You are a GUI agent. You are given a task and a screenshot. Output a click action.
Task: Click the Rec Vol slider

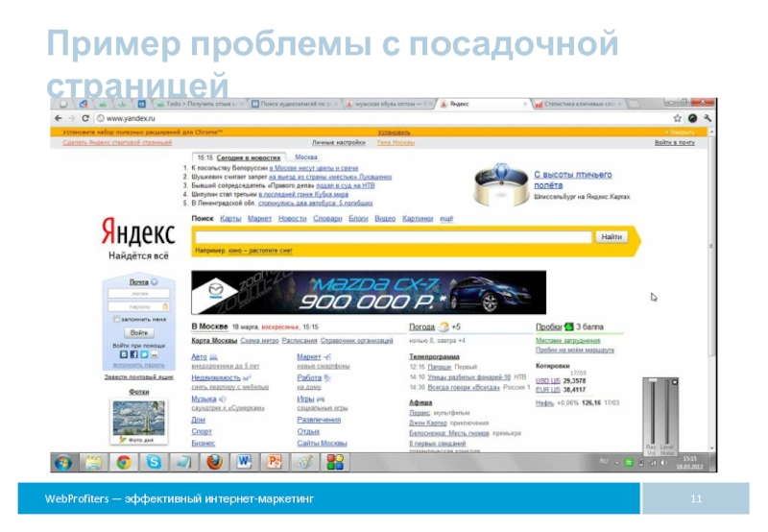[x=653, y=410]
